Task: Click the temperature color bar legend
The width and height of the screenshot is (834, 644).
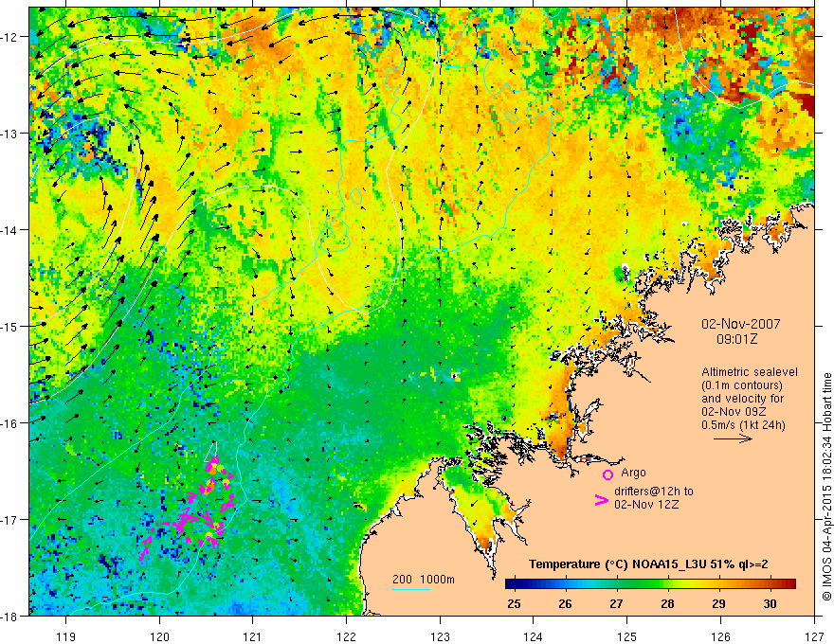Action: [x=650, y=584]
